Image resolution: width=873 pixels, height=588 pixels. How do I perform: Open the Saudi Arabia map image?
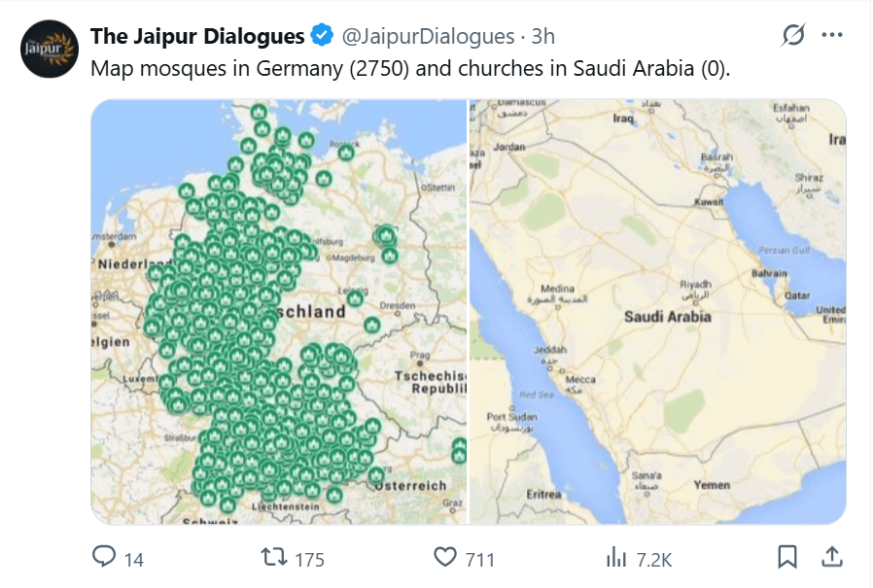pos(657,312)
